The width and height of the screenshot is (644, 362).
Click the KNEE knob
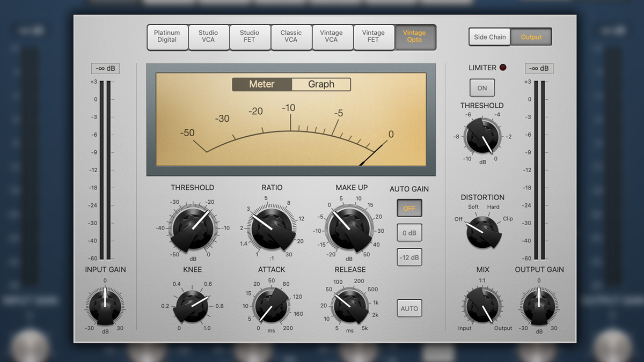click(192, 307)
